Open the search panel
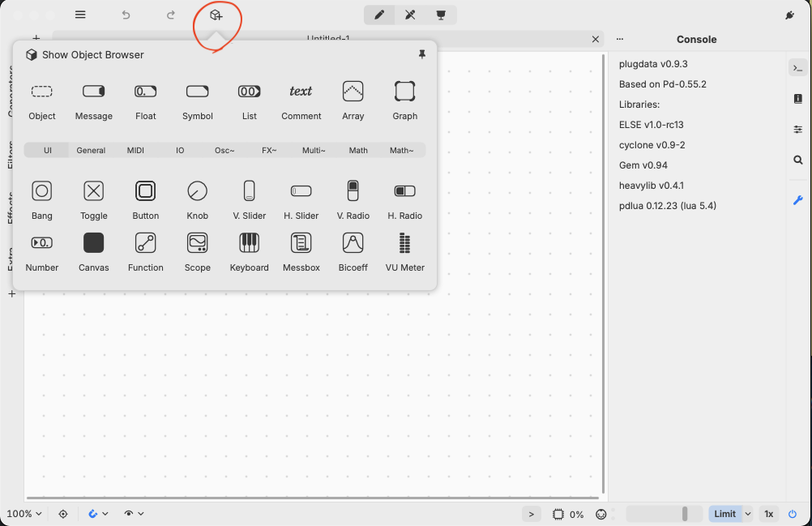The height and width of the screenshot is (526, 812). point(797,160)
